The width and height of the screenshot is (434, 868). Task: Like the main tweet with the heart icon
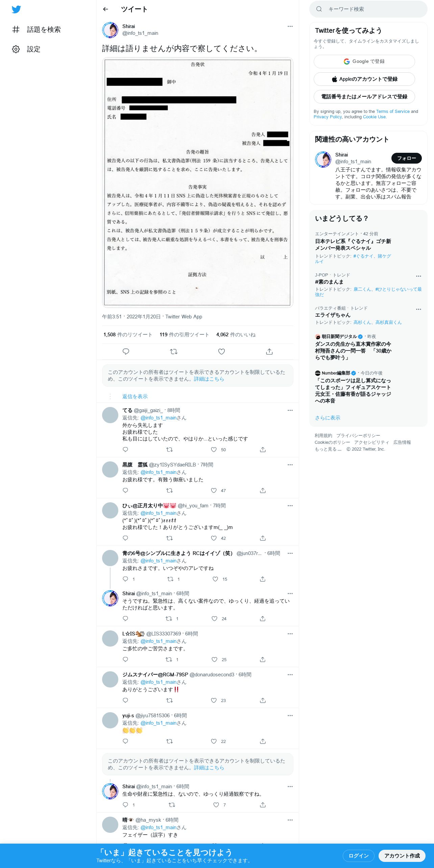point(221,352)
